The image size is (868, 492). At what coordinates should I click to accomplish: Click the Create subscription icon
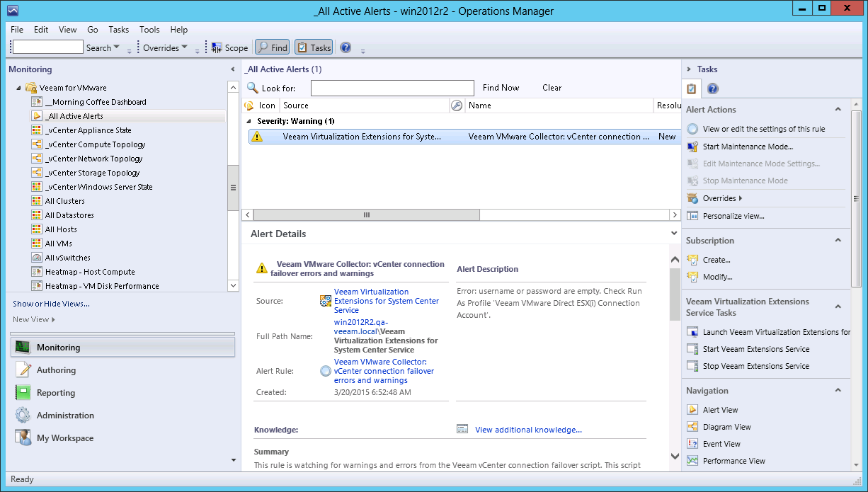(x=692, y=260)
